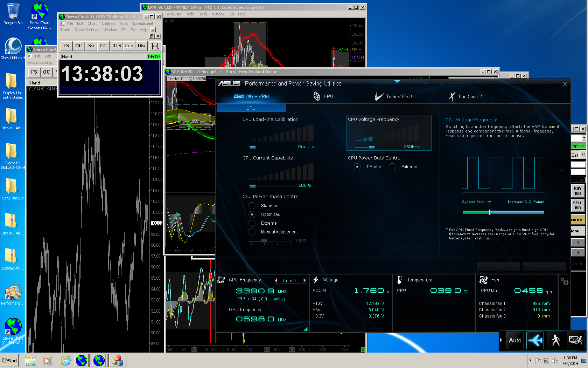Click the MFC blocks icon in the taskbar
Viewport: 588px width, 368px height.
(117, 360)
